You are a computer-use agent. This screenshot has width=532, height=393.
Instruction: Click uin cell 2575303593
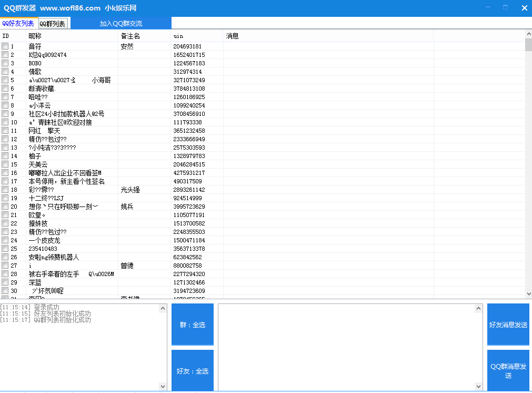189,148
